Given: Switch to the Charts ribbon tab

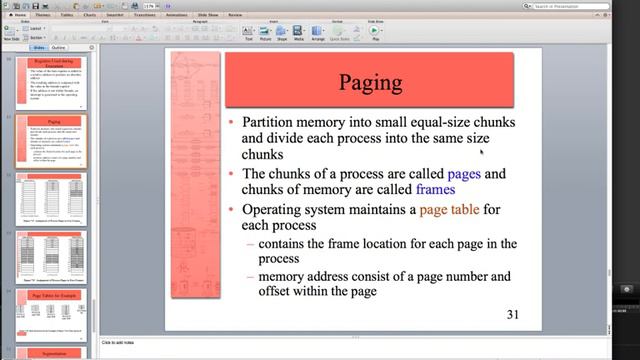Looking at the screenshot, I should tap(89, 15).
